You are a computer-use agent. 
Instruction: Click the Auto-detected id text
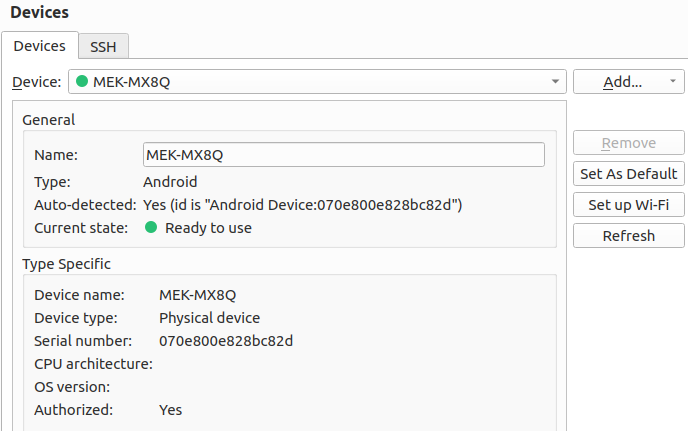[303, 205]
